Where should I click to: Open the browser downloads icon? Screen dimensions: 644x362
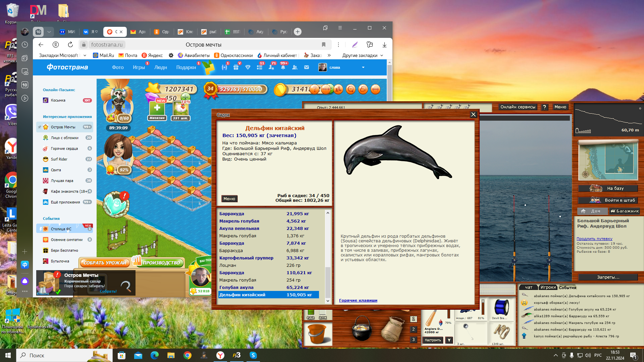[384, 45]
